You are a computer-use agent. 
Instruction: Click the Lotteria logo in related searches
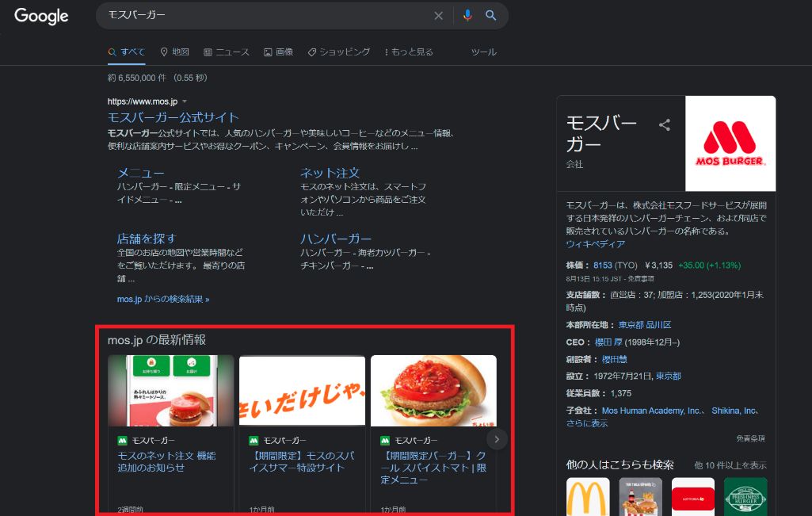coord(692,497)
